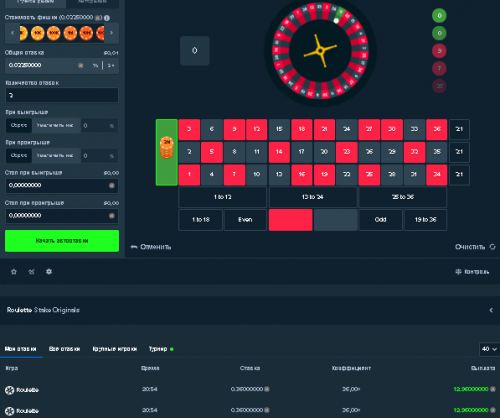Click the number of bets input field

coord(62,95)
